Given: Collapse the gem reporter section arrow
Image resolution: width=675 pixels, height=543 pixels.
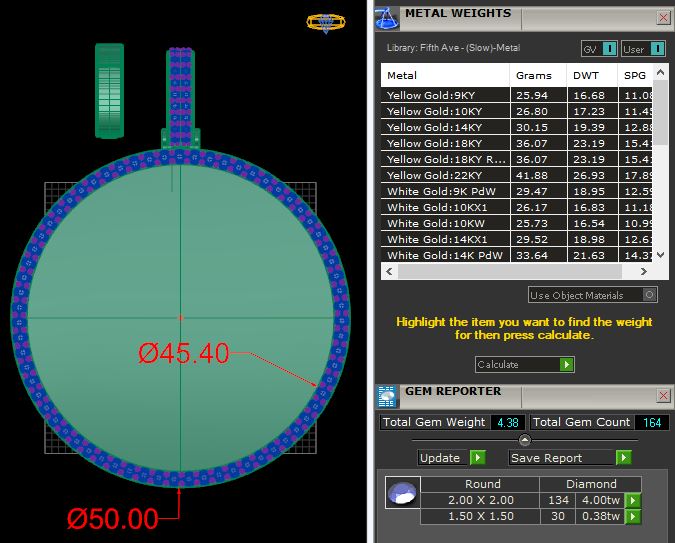Looking at the screenshot, I should 524,440.
